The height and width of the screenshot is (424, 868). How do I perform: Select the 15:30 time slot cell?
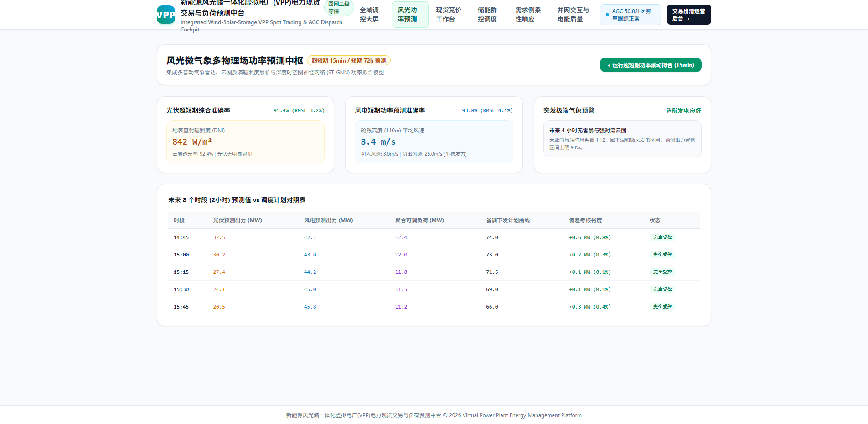tap(181, 289)
